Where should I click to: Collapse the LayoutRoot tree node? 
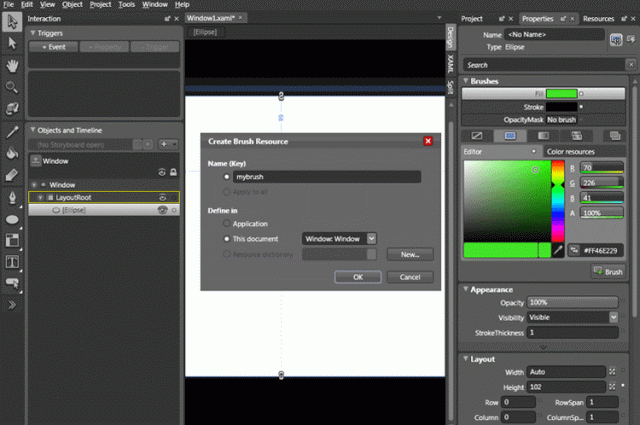(x=40, y=198)
